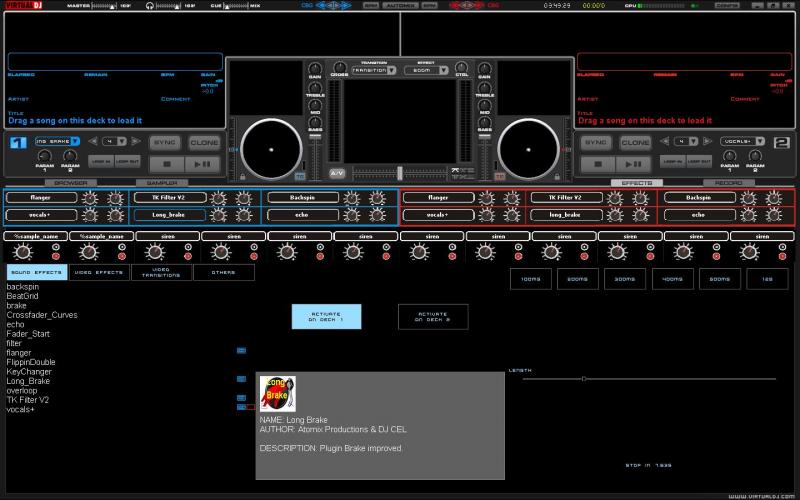
Task: Toggle first %sample_name sampler red record dot
Action: pos(56,256)
